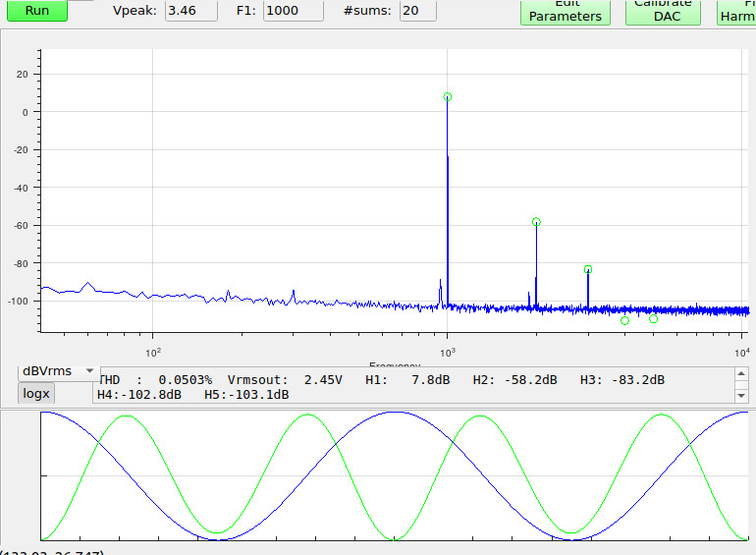
Task: Click the fifth harmonic marker circle
Action: pos(653,319)
